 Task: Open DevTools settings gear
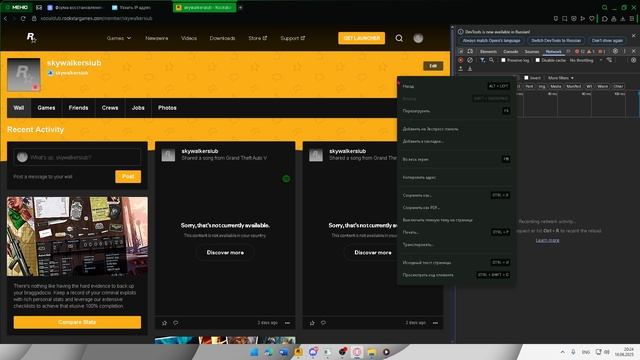615,51
